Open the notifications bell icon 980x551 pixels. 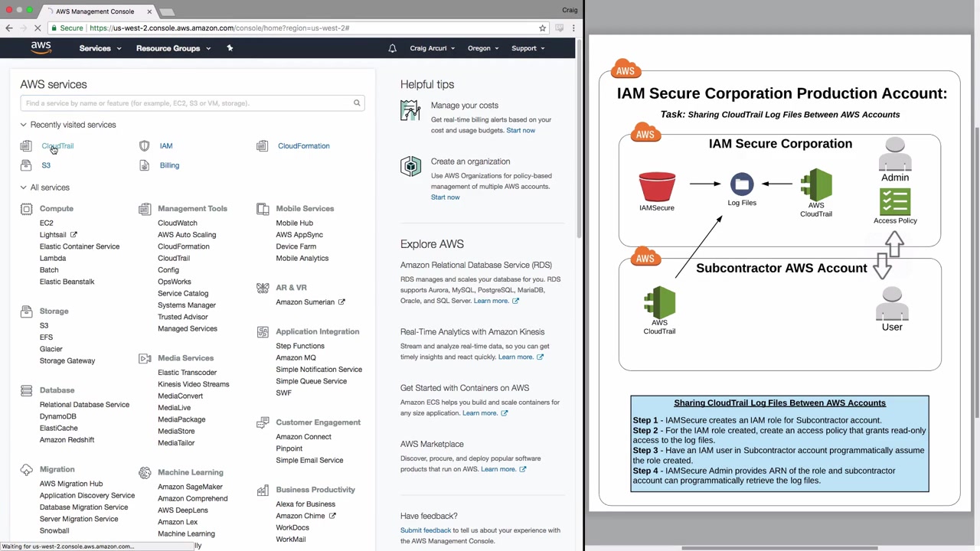(x=392, y=48)
